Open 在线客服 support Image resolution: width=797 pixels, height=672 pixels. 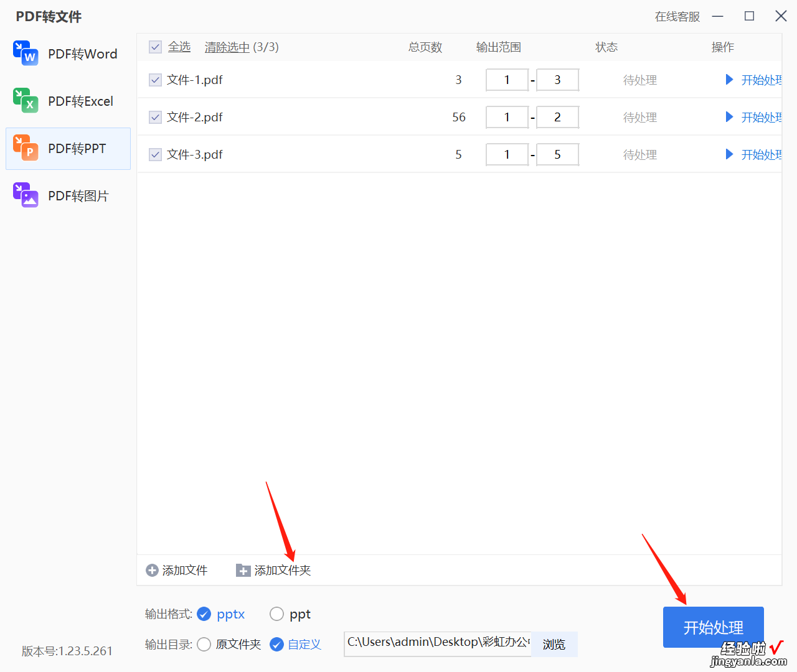677,17
